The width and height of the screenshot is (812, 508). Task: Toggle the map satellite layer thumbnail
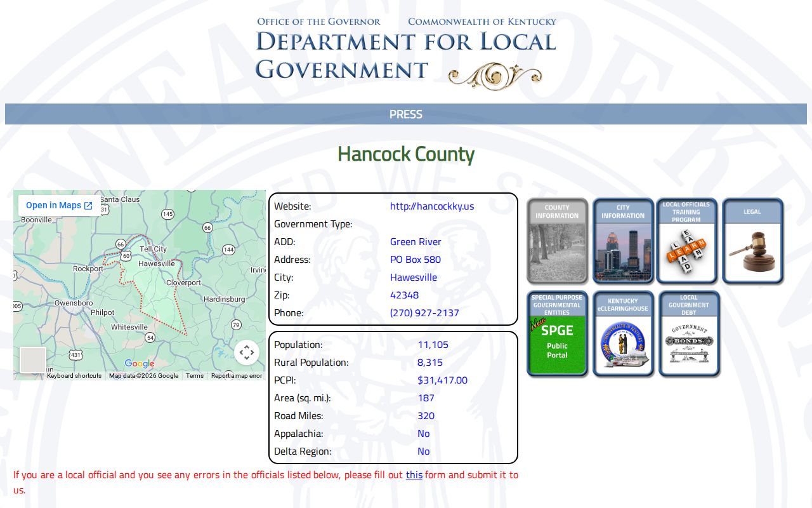(33, 359)
